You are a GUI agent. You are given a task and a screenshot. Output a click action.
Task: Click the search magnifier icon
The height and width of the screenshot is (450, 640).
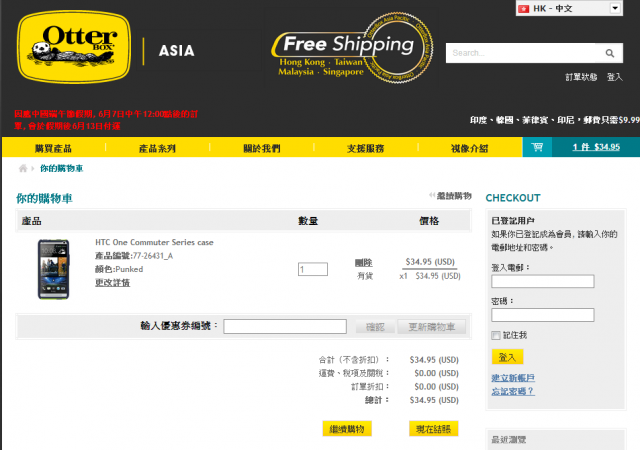coord(610,53)
